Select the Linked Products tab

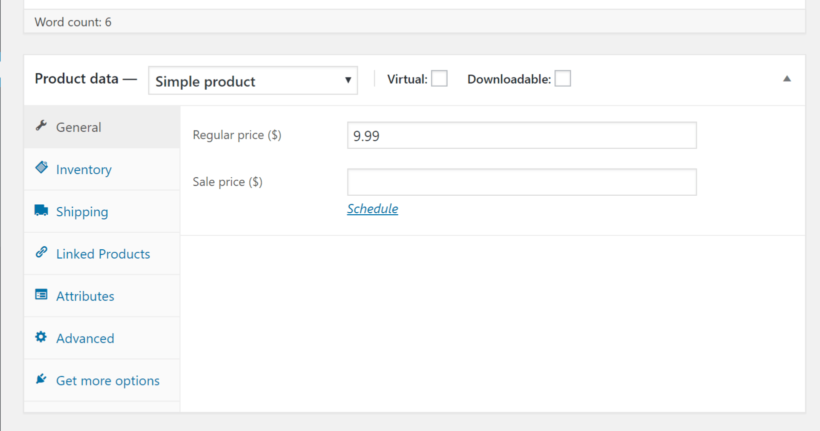[102, 254]
